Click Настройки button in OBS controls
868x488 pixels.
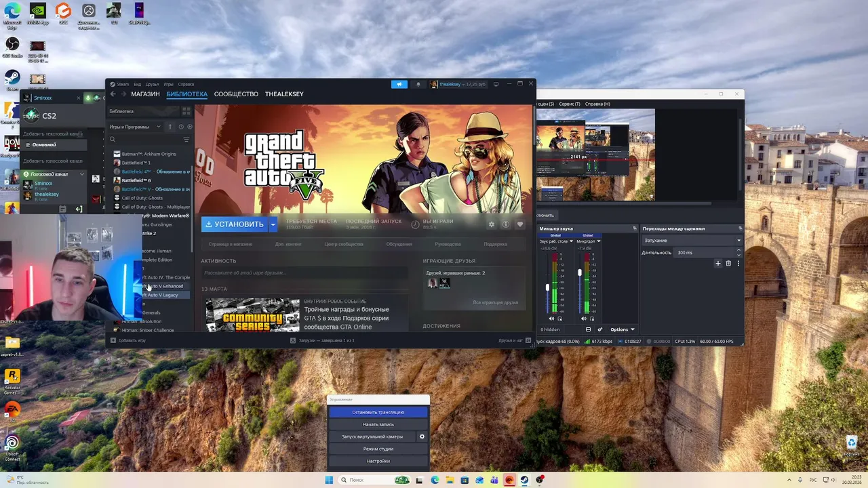(378, 461)
